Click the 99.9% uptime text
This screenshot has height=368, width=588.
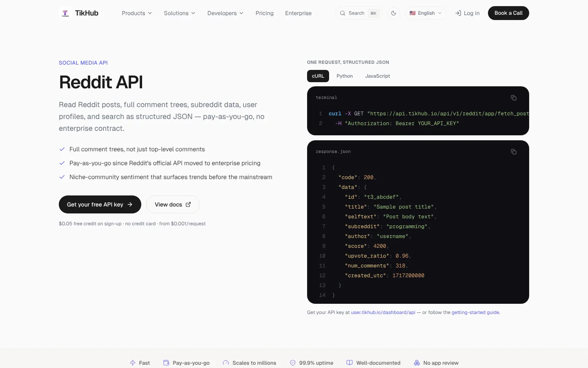[316, 363]
